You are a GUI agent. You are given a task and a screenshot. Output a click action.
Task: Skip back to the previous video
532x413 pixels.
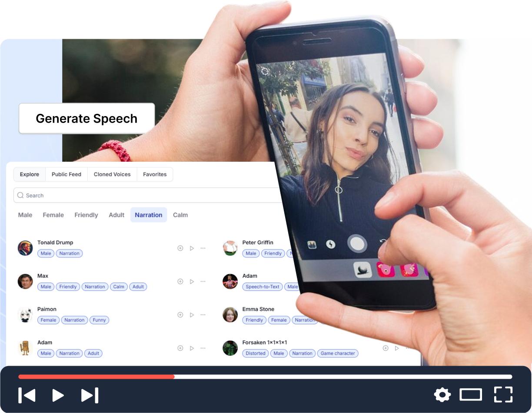tap(27, 395)
